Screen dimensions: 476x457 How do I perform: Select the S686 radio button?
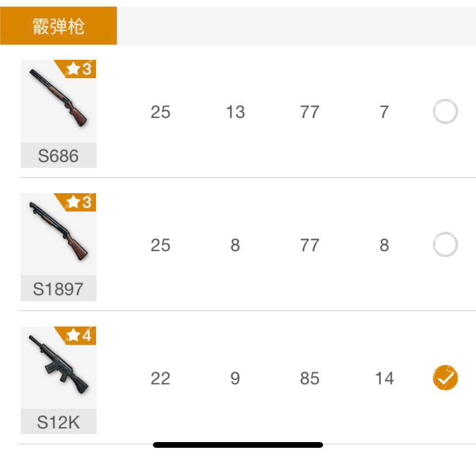tap(445, 112)
